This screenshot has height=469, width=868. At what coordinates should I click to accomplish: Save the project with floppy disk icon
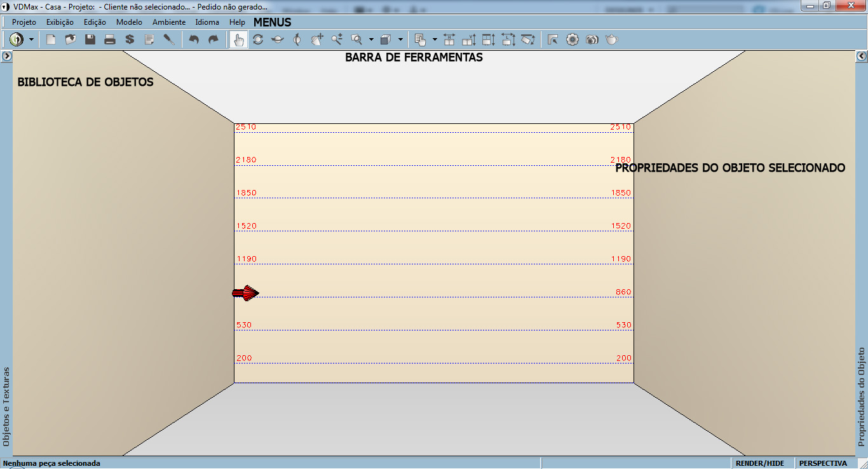pyautogui.click(x=90, y=39)
